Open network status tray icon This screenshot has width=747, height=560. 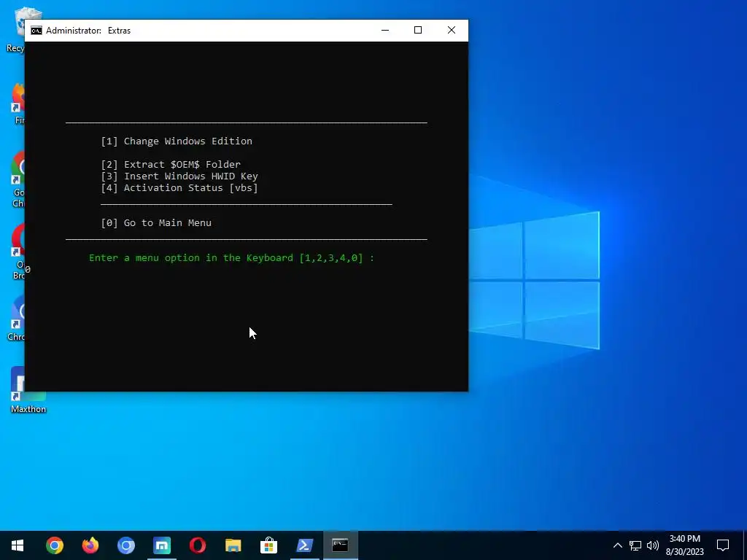[635, 545]
